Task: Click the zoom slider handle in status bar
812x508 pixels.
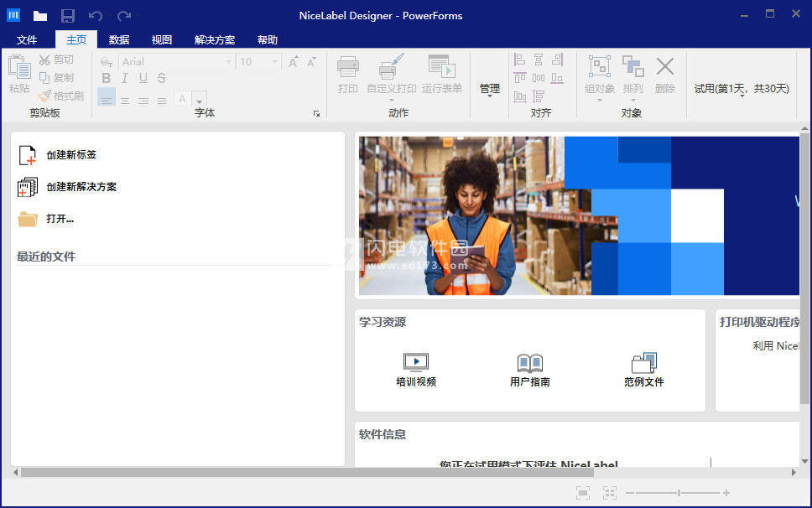Action: point(679,493)
